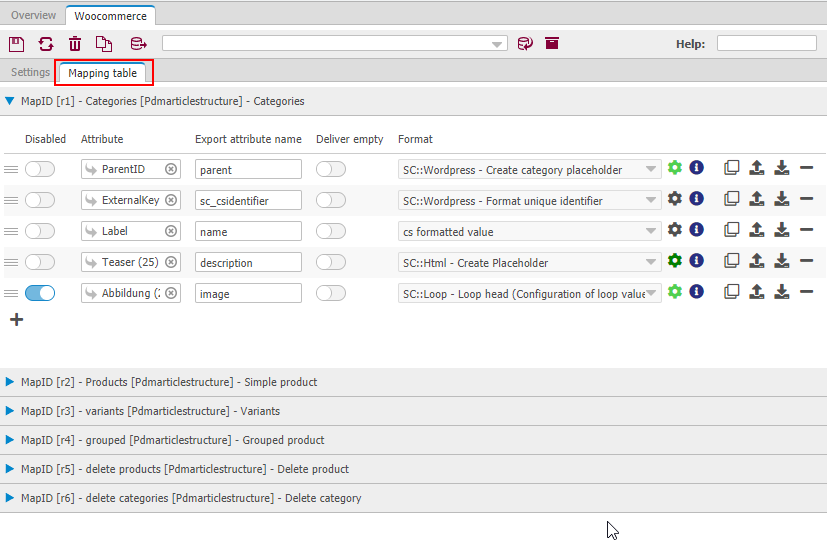The width and height of the screenshot is (827, 547).
Task: Click the save icon in the toolbar
Action: point(16,44)
